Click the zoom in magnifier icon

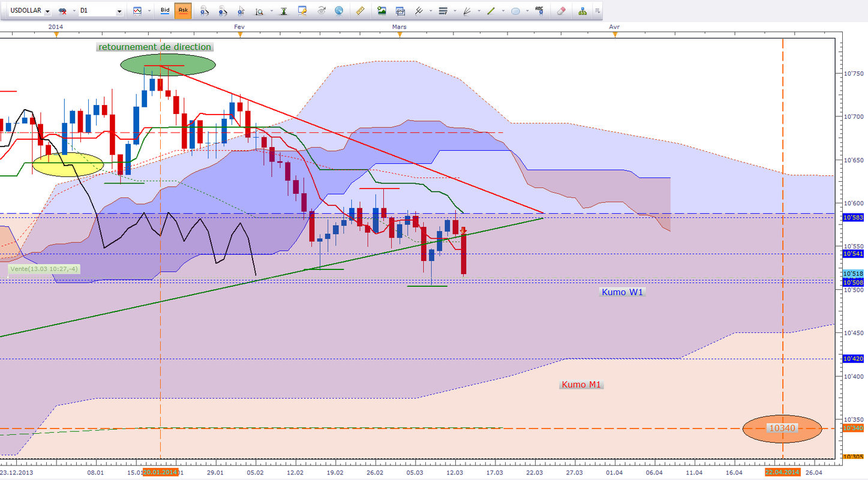point(205,11)
